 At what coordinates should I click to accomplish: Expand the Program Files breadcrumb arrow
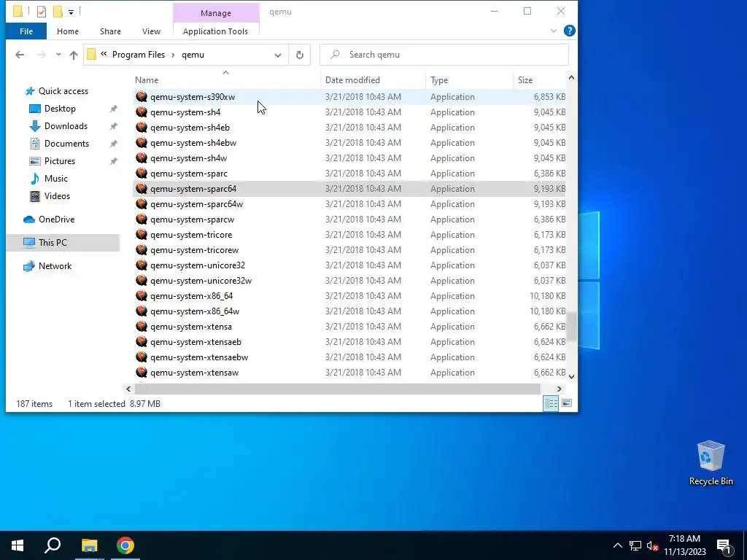tap(173, 55)
